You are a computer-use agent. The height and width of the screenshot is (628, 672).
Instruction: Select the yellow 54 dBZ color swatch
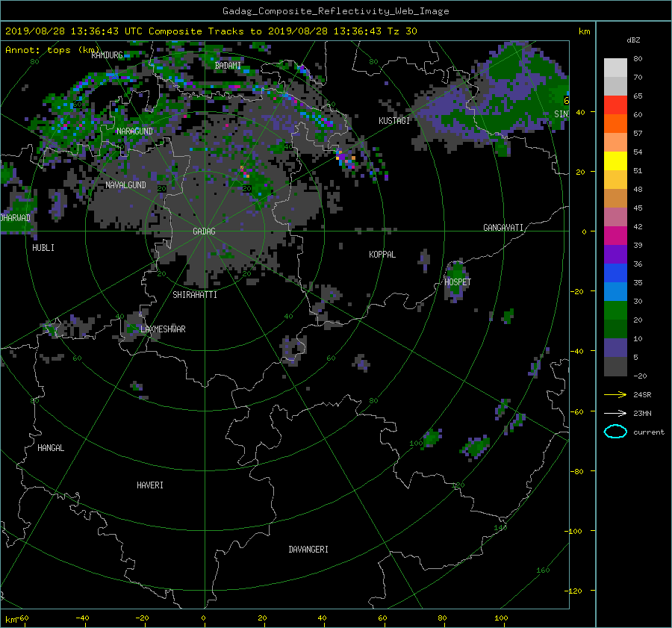click(615, 161)
